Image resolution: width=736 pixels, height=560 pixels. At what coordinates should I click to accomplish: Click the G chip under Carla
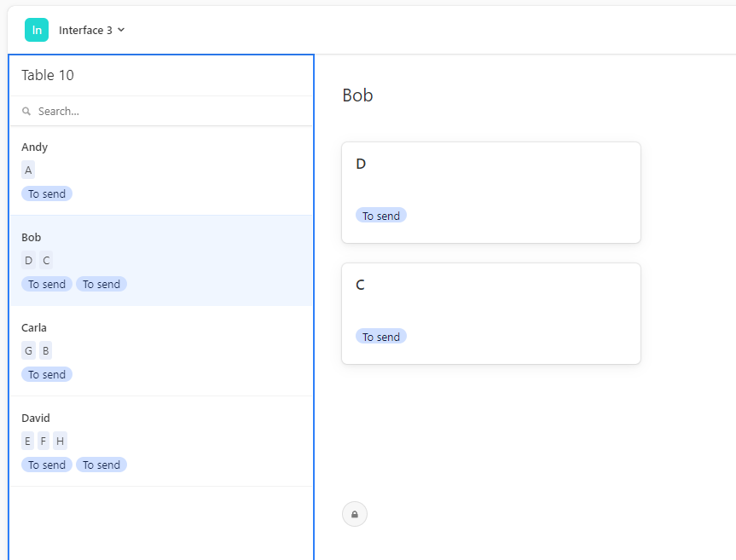click(x=29, y=351)
